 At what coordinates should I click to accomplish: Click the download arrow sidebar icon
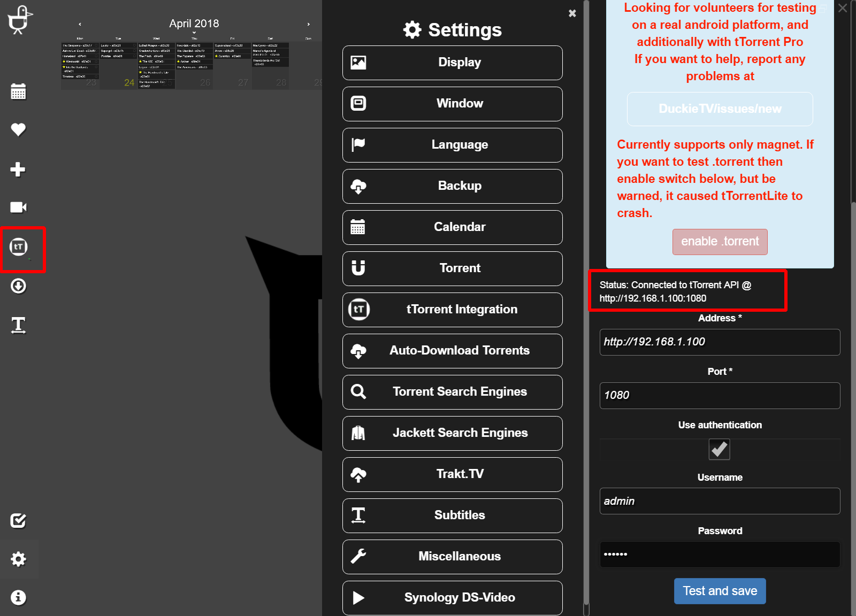click(x=19, y=286)
